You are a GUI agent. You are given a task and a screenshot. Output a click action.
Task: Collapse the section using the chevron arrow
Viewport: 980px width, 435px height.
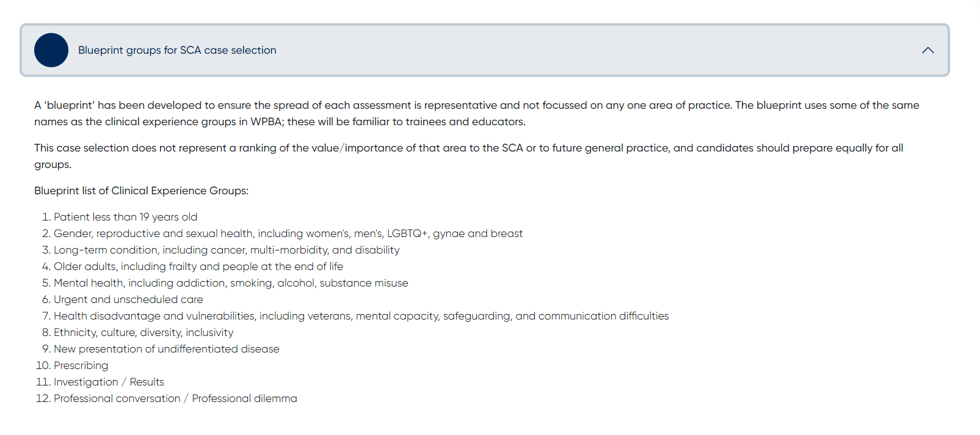click(927, 50)
